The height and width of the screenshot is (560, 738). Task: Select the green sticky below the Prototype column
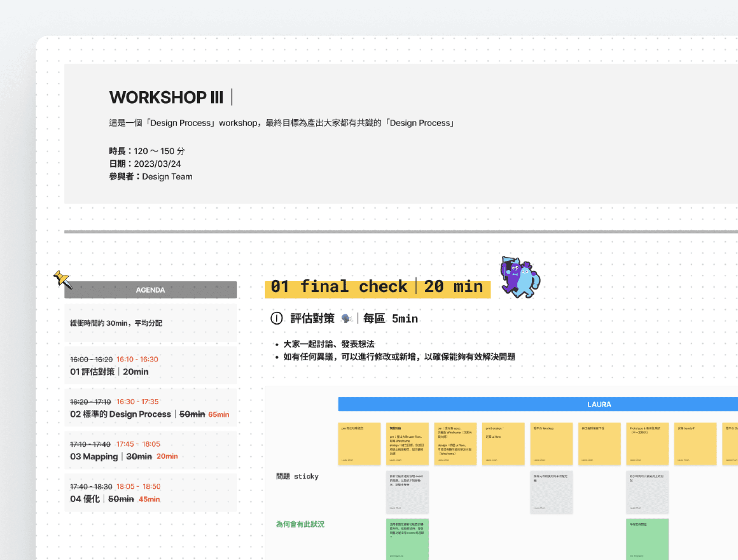tap(647, 539)
